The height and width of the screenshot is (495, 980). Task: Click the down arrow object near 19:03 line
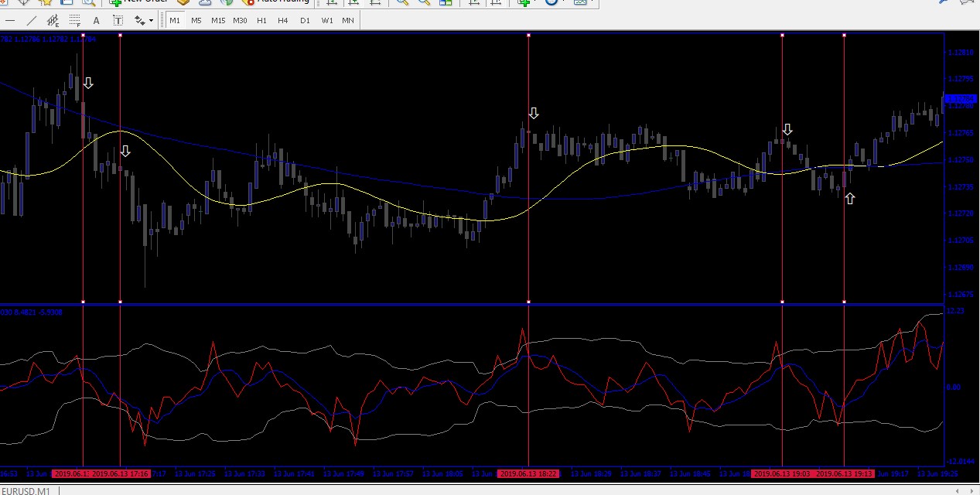(787, 129)
